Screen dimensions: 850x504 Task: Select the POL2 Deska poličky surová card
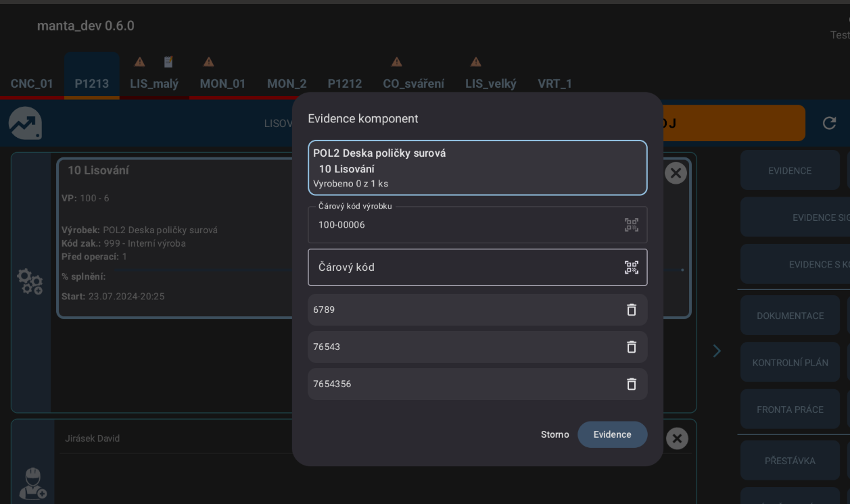[x=477, y=168]
